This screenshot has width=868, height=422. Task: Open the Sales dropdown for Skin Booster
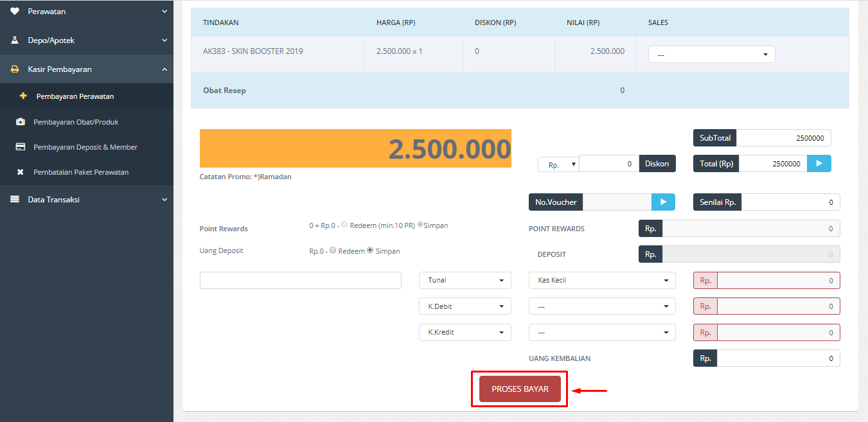(711, 55)
